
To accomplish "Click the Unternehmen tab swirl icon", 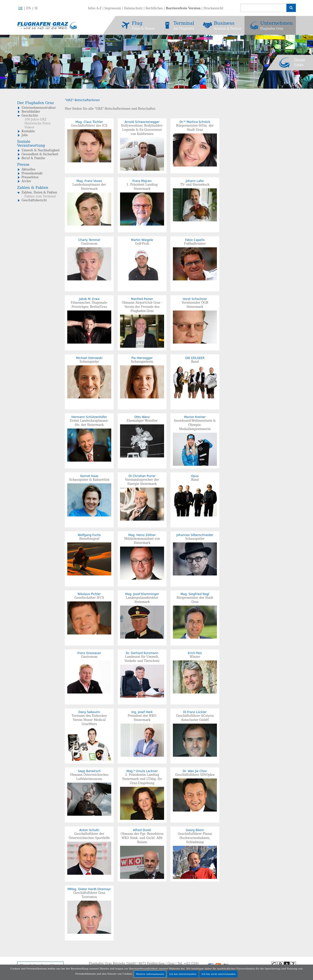I will [254, 25].
